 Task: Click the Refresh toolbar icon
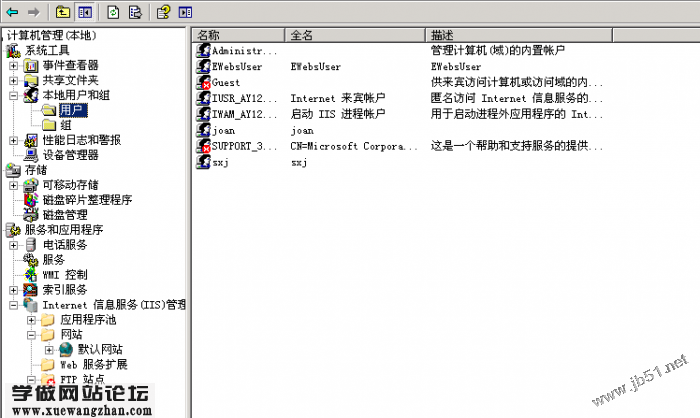point(112,12)
